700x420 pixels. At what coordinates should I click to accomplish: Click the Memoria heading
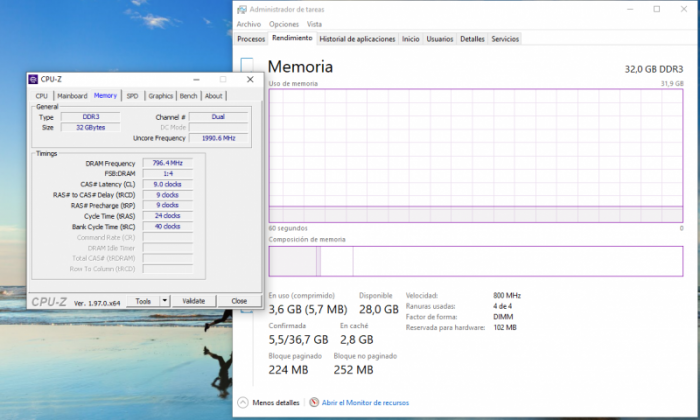pyautogui.click(x=300, y=67)
